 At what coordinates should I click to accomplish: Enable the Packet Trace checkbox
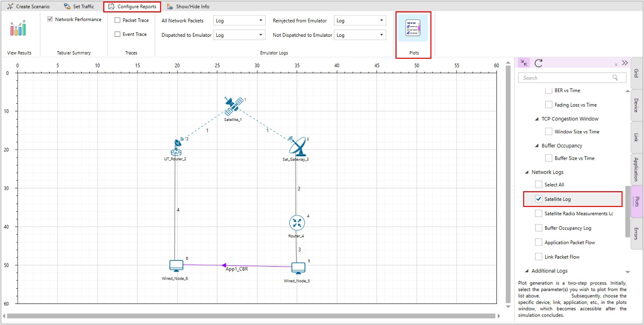pos(118,21)
